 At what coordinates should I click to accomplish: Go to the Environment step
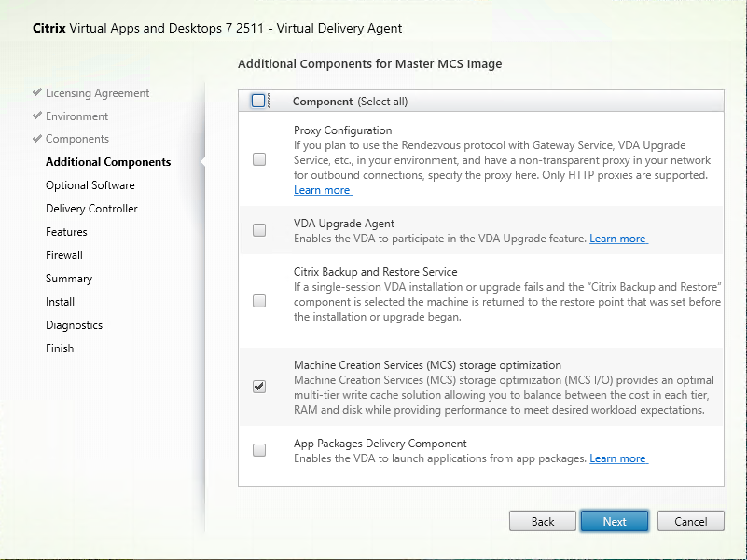pos(76,116)
